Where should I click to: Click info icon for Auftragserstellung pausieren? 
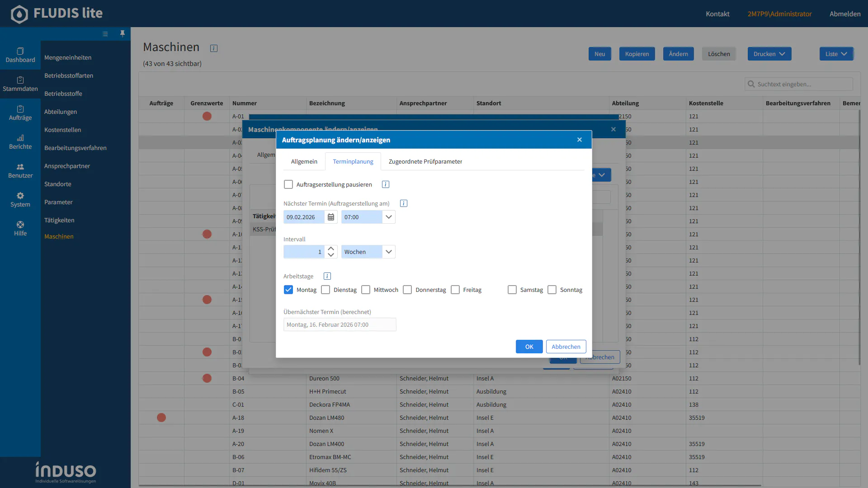(386, 184)
